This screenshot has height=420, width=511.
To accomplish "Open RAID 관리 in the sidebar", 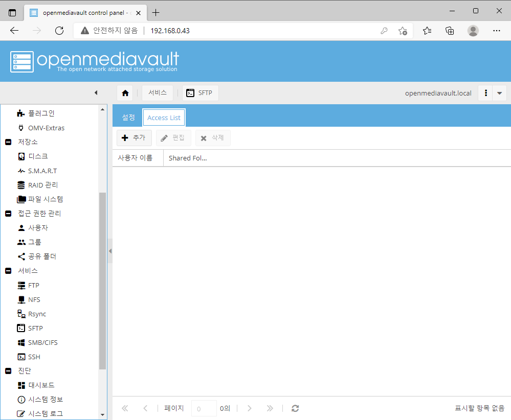I will click(37, 185).
